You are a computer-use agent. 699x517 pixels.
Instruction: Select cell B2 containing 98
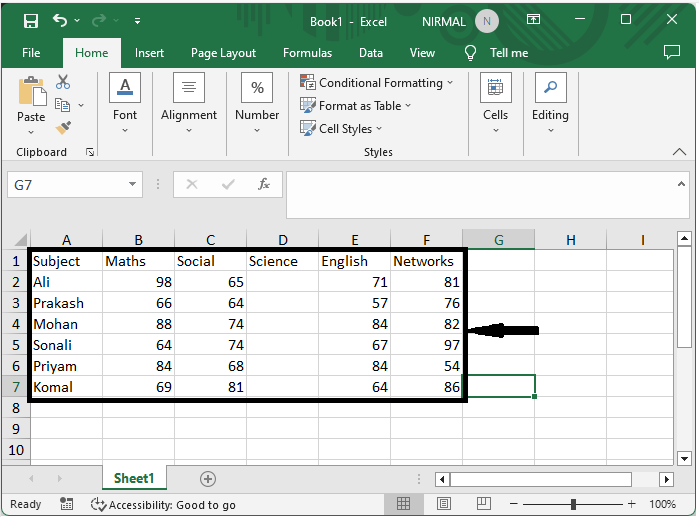[x=138, y=282]
